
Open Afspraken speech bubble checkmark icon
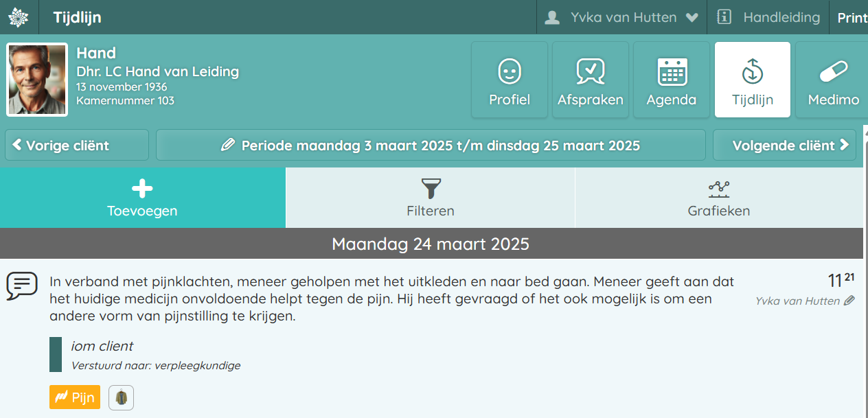click(x=591, y=71)
